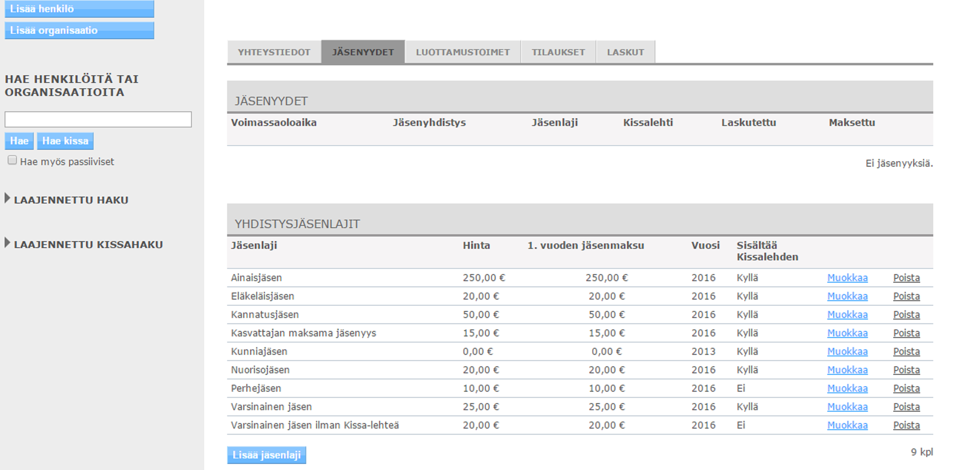
Task: Edit Ainaisjäsen via its Muokkaa link
Action: [x=847, y=278]
